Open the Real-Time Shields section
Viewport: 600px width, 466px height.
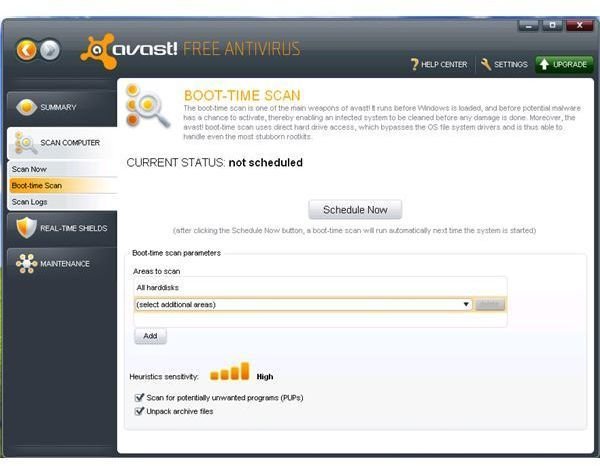(62, 228)
